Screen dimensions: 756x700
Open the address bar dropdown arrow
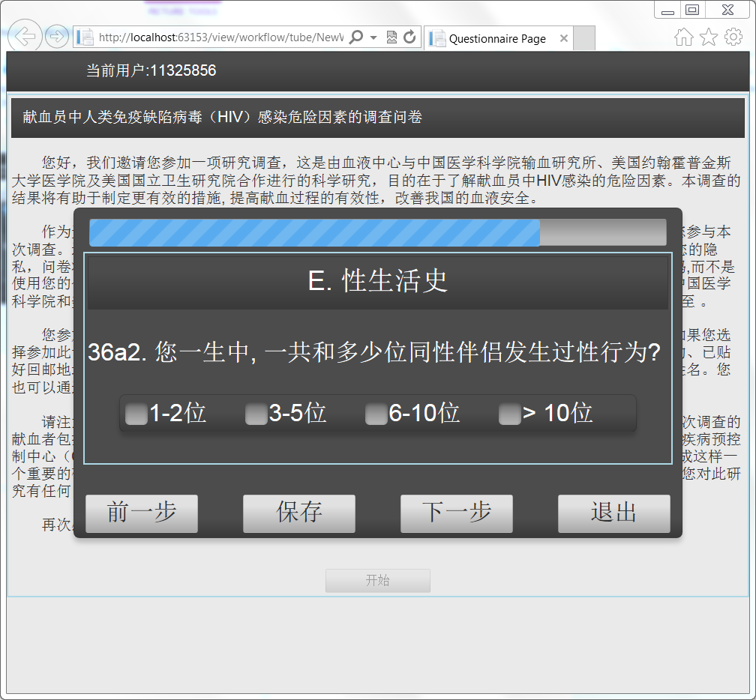click(373, 37)
